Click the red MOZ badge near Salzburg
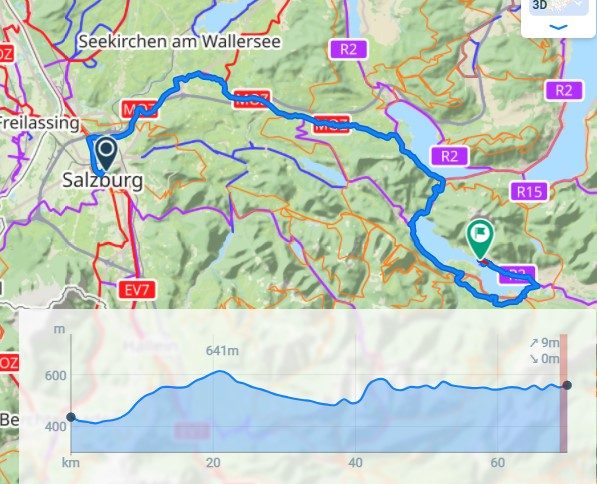 click(139, 110)
